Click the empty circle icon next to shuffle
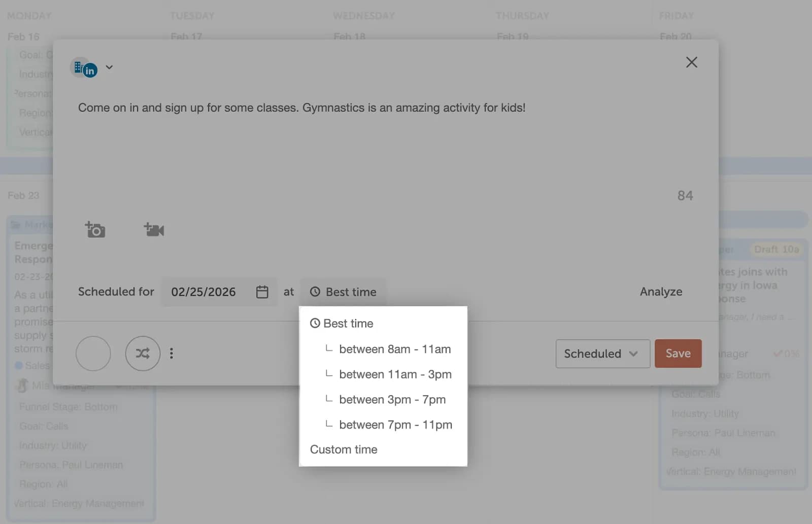 pyautogui.click(x=93, y=354)
